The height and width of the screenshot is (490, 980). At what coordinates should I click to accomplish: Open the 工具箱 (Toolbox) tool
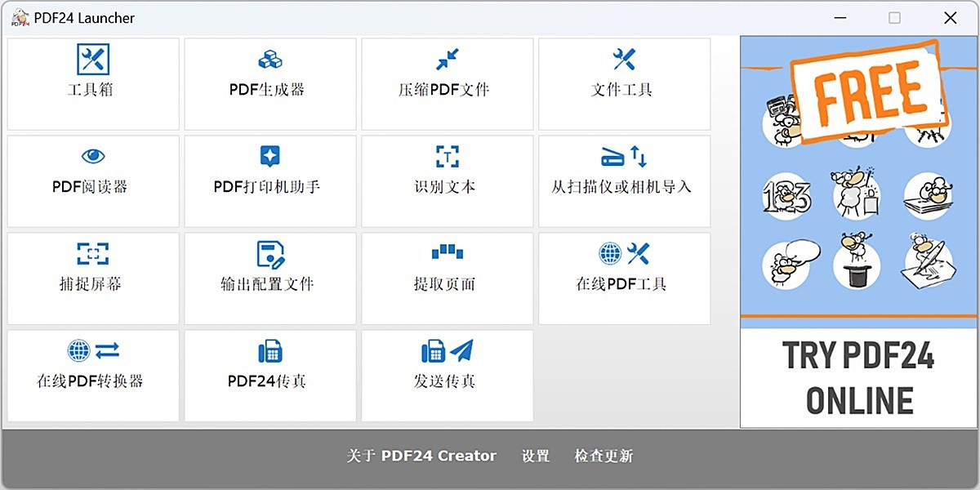(92, 82)
